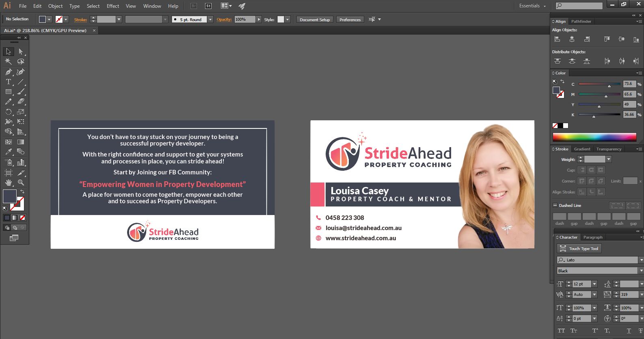Open the Object menu
The image size is (644, 339).
coord(56,6)
